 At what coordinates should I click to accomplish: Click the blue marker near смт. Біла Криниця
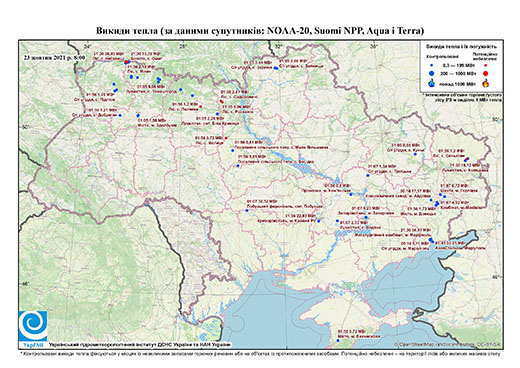coord(217,114)
